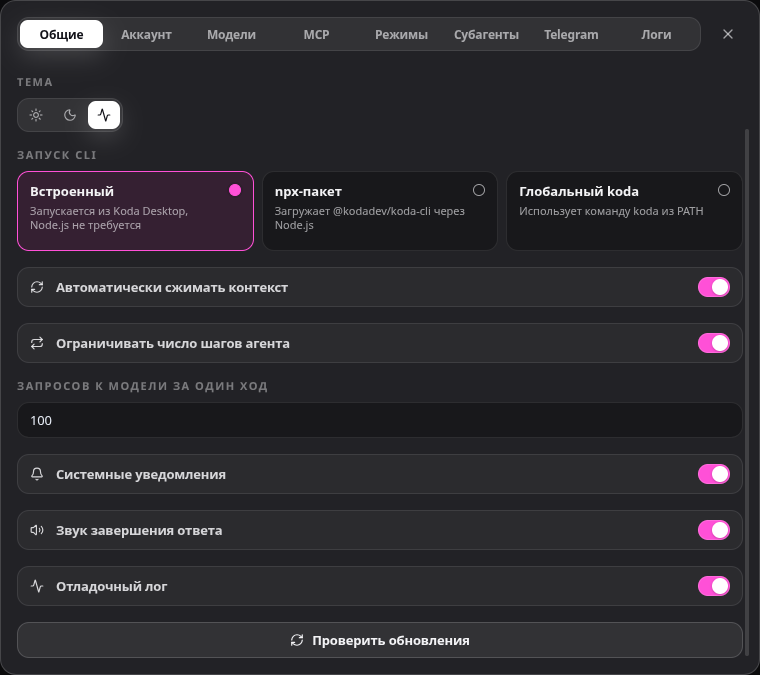Click bell icon beside Системные уведомления

click(x=37, y=474)
